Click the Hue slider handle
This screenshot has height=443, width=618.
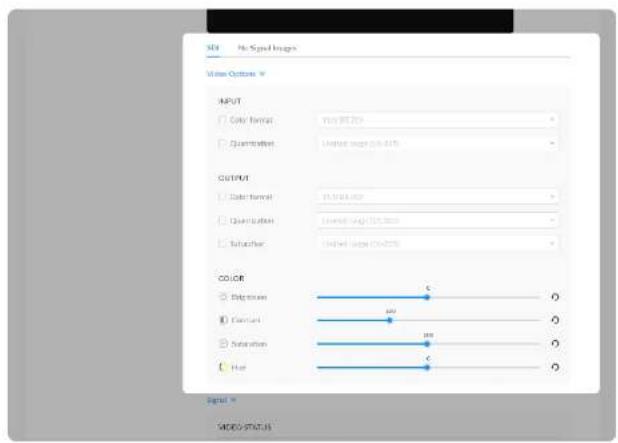pos(427,367)
